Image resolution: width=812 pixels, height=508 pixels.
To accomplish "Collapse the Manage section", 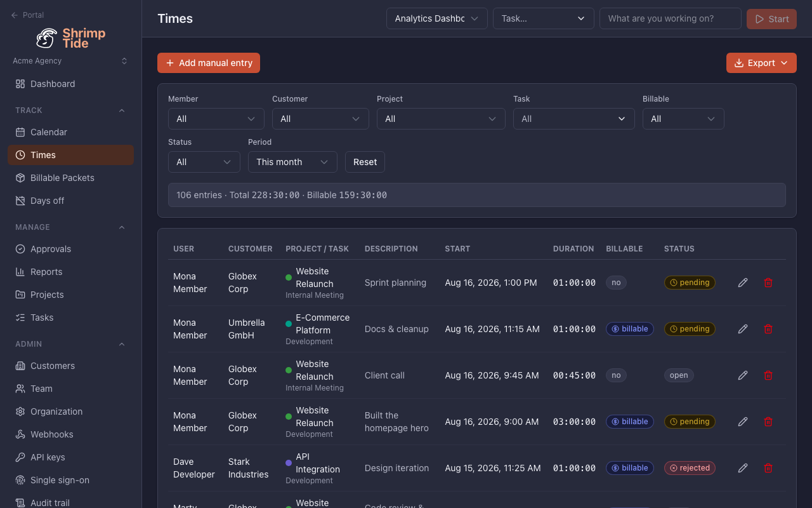I will click(70, 227).
